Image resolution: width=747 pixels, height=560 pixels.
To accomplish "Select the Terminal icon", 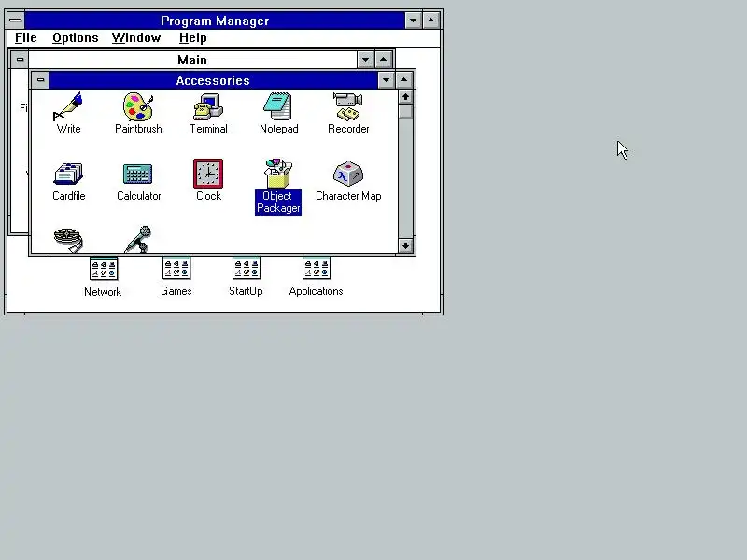I will pos(208,106).
